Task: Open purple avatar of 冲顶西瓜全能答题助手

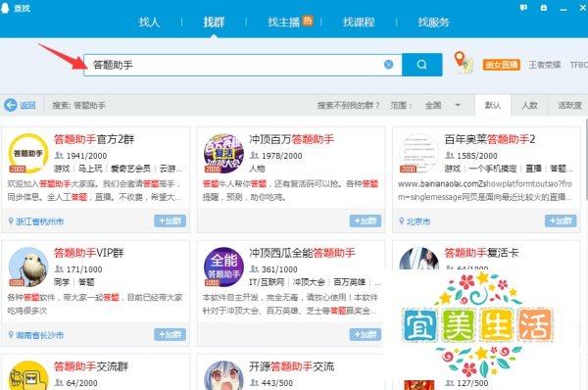Action: point(223,267)
